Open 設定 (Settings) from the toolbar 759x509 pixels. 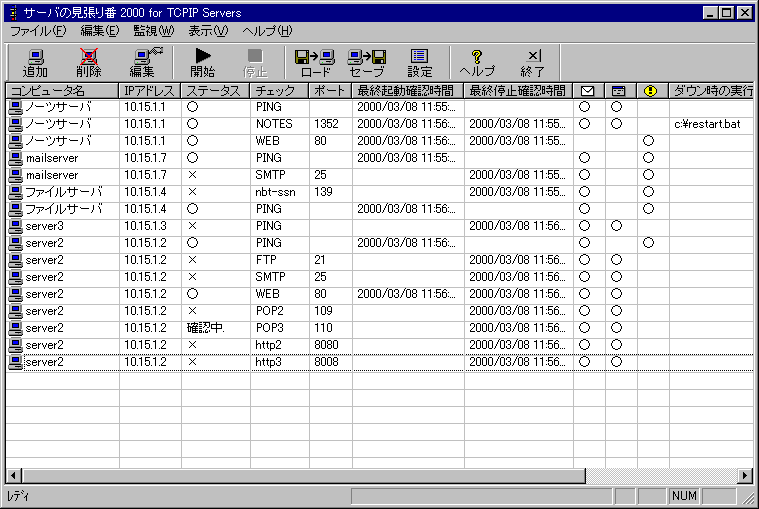[x=420, y=62]
